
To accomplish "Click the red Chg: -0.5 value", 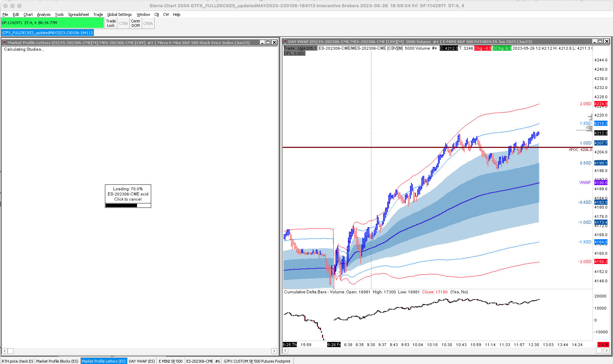I will tap(483, 48).
